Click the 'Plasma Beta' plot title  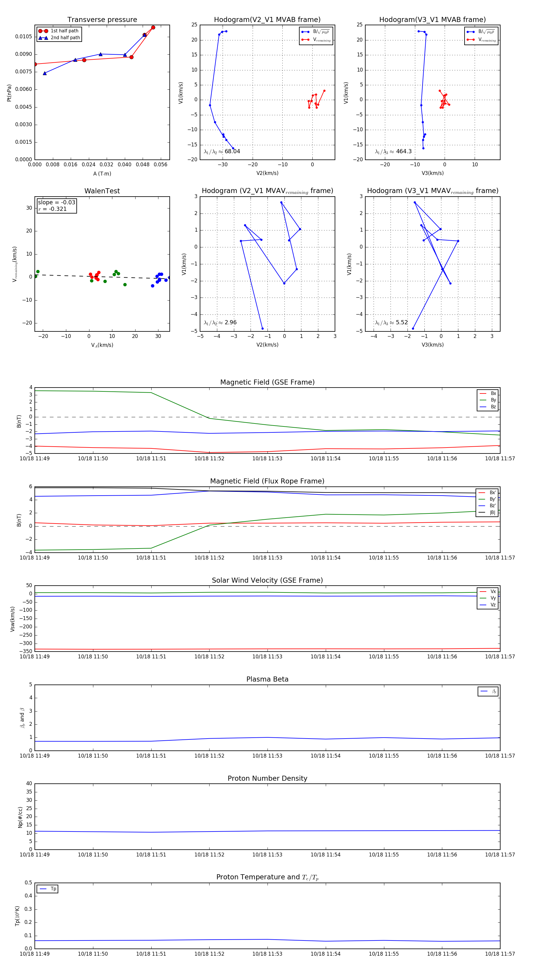point(267,679)
